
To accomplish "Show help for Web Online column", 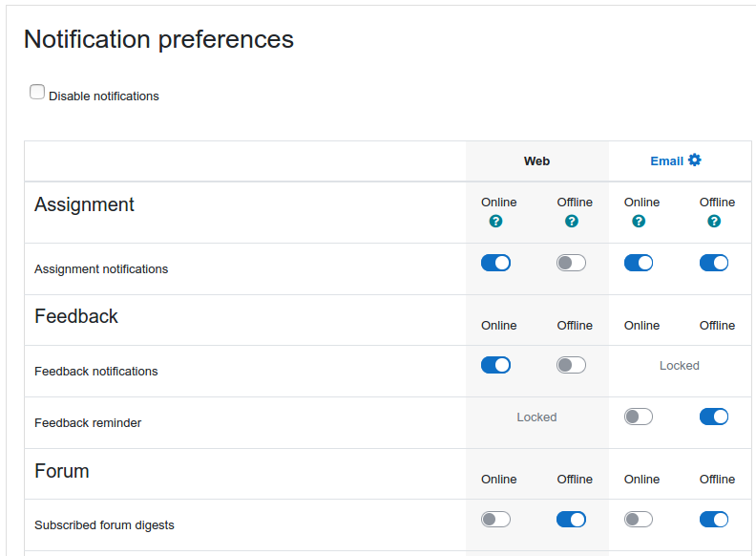I will pos(495,221).
